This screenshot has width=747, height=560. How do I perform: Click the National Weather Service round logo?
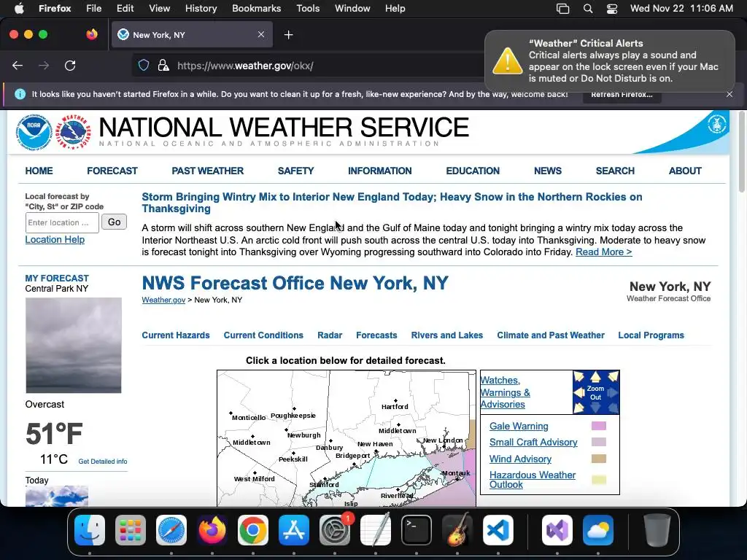coord(73,132)
